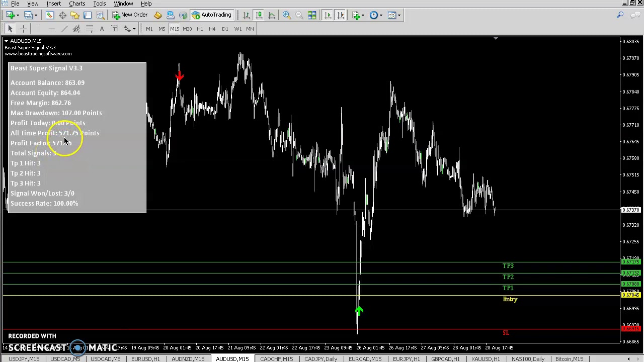644x362 pixels.
Task: Switch to the EURUSD,M15 chart tab
Action: [145, 359]
